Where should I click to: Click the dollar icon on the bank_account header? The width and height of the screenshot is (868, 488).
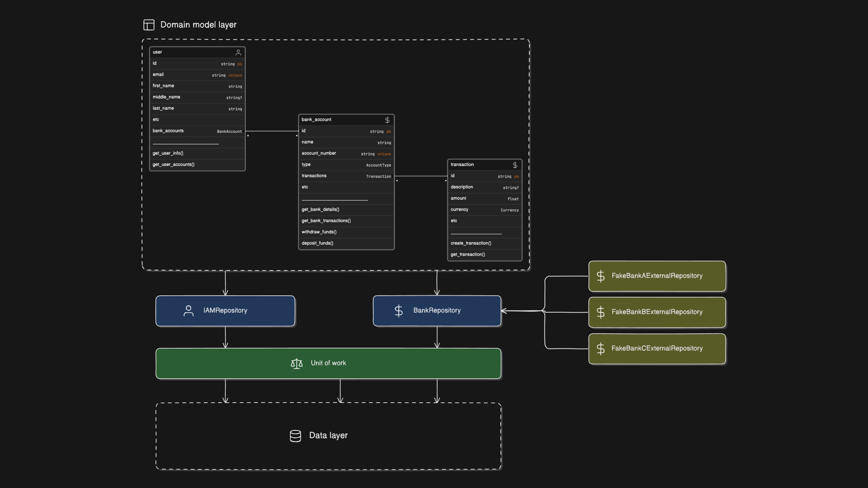pos(387,120)
